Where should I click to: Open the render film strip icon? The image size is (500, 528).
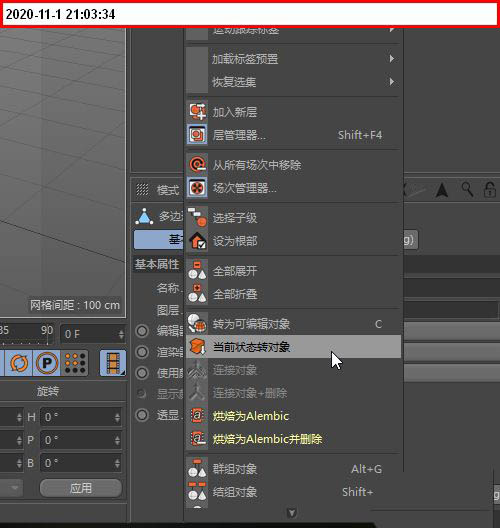113,363
